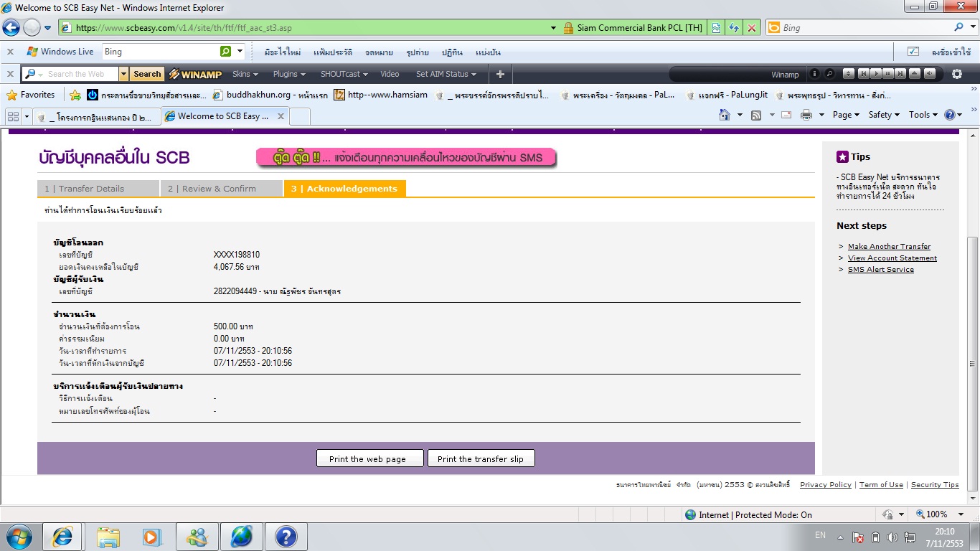980x551 pixels.
Task: Click the green search icon in Windows Live toolbar
Action: (226, 52)
